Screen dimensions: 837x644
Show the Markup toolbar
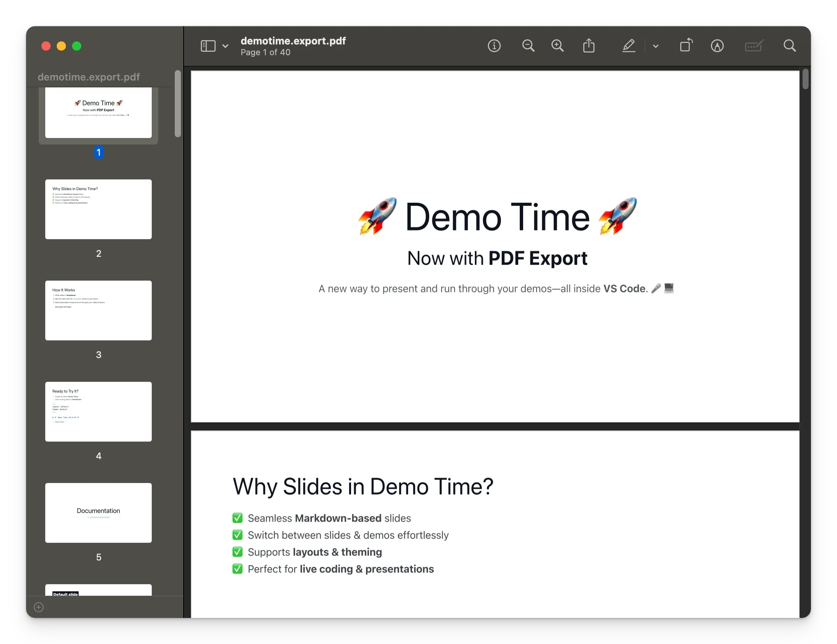pyautogui.click(x=717, y=46)
